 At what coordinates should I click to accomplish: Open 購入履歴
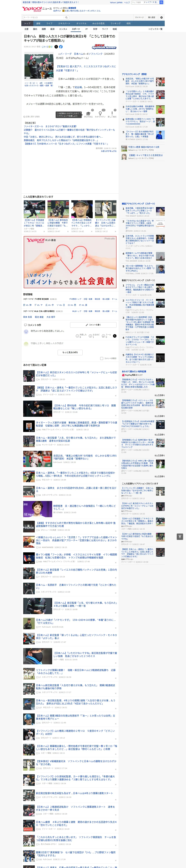tap(152, 18)
